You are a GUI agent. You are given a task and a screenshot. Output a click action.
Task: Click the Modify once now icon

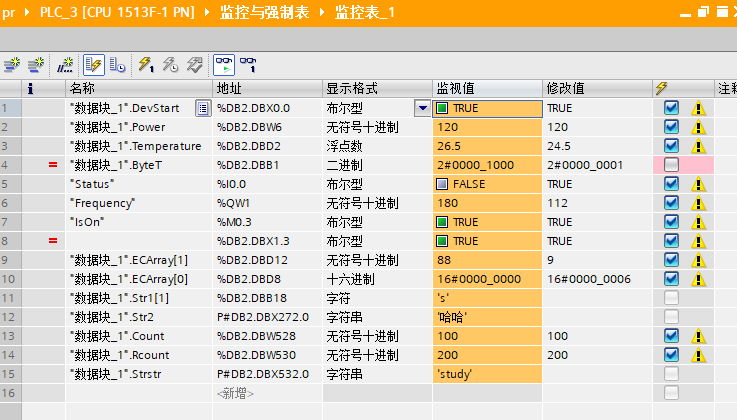tap(146, 64)
